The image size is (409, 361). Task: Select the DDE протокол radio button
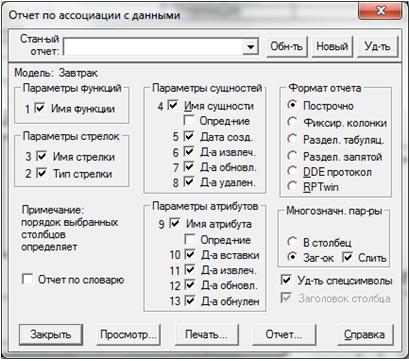click(292, 171)
